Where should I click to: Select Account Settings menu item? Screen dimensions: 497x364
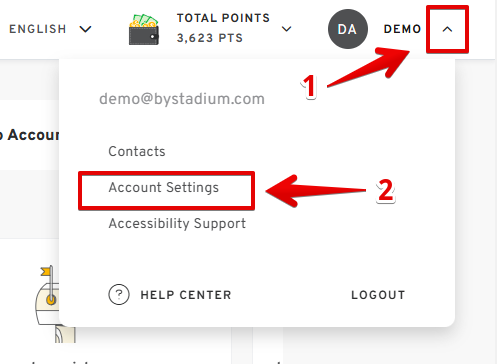click(x=164, y=187)
